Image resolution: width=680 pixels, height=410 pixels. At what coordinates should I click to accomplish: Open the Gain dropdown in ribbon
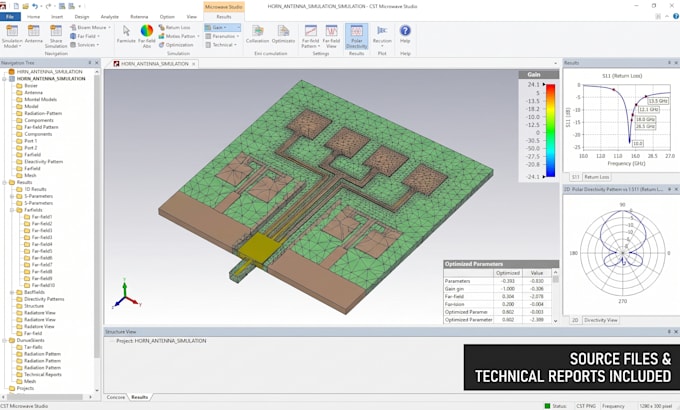tap(222, 27)
